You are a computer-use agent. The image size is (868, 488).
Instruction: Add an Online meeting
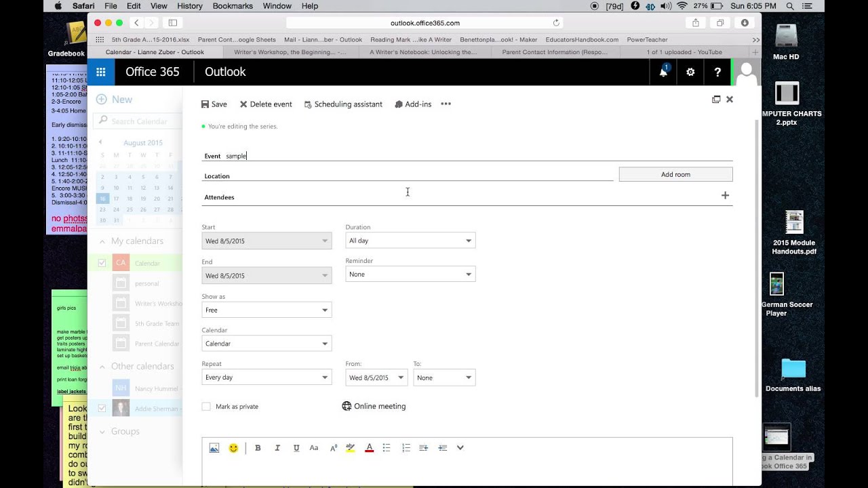(x=374, y=407)
